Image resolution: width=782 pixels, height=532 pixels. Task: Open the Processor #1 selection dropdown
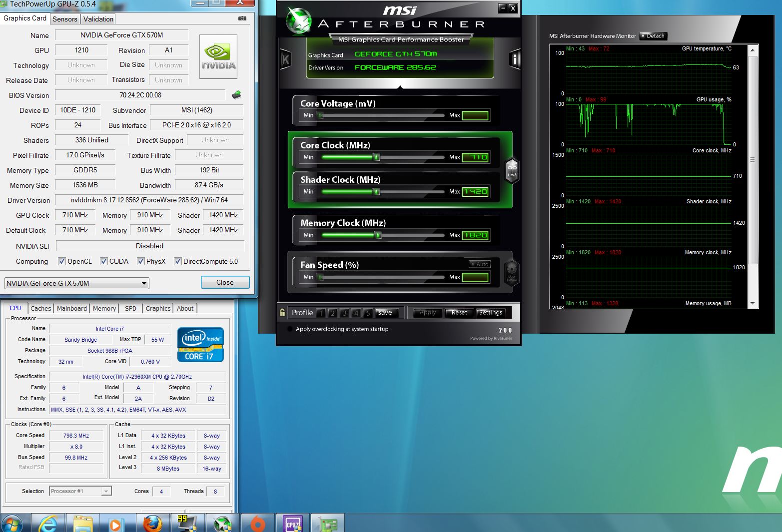tap(80, 491)
